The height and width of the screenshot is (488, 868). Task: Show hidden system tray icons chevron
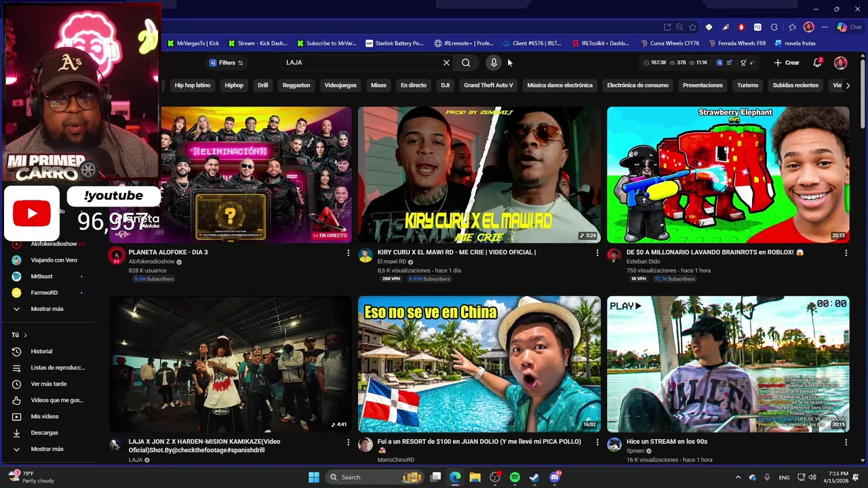pos(738,477)
